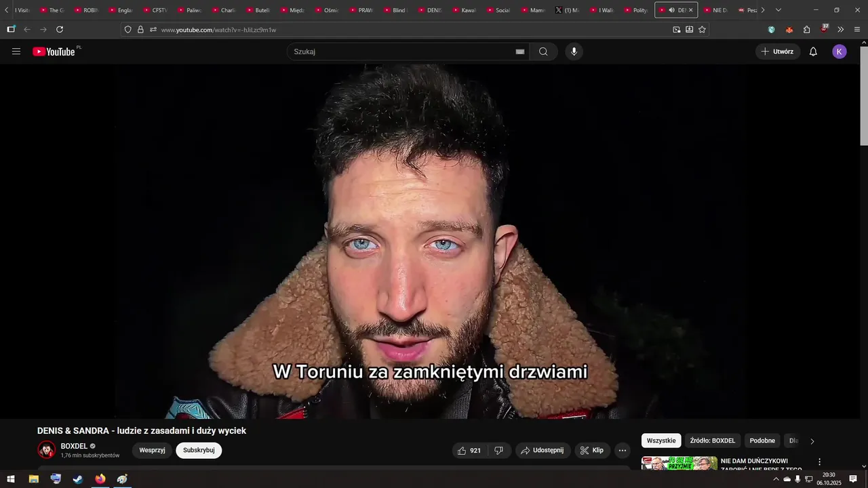Open the Windows notification center

click(853, 479)
